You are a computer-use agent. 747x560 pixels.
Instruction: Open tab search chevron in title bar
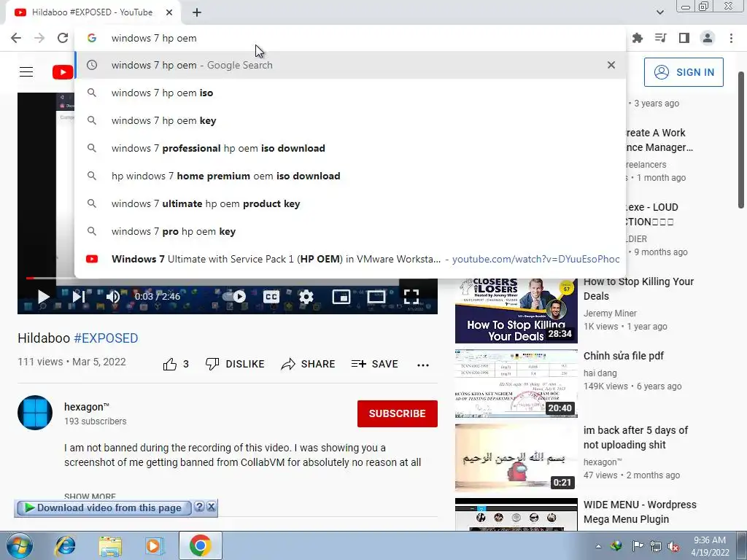point(659,12)
